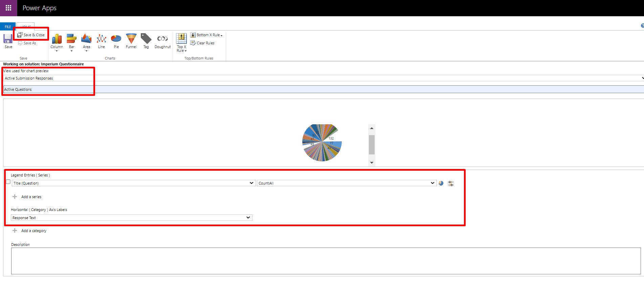Open the Active Submission Responses view dropdown

pos(323,78)
